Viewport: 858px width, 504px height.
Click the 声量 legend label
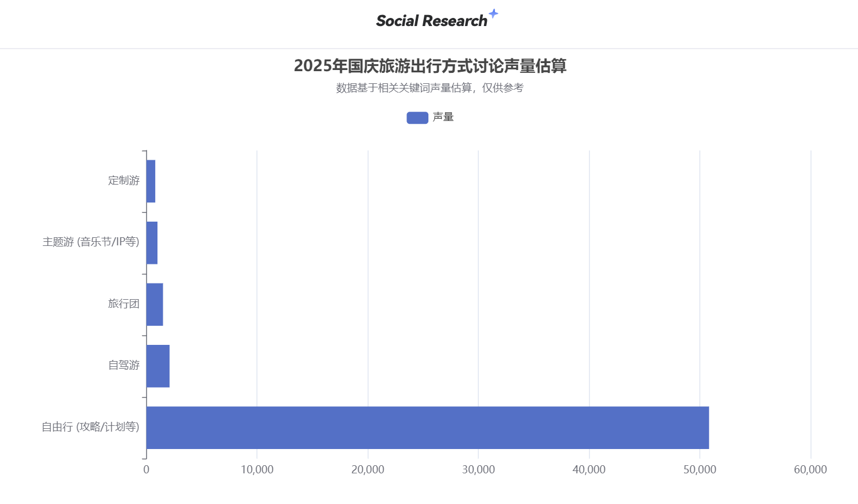click(x=443, y=117)
